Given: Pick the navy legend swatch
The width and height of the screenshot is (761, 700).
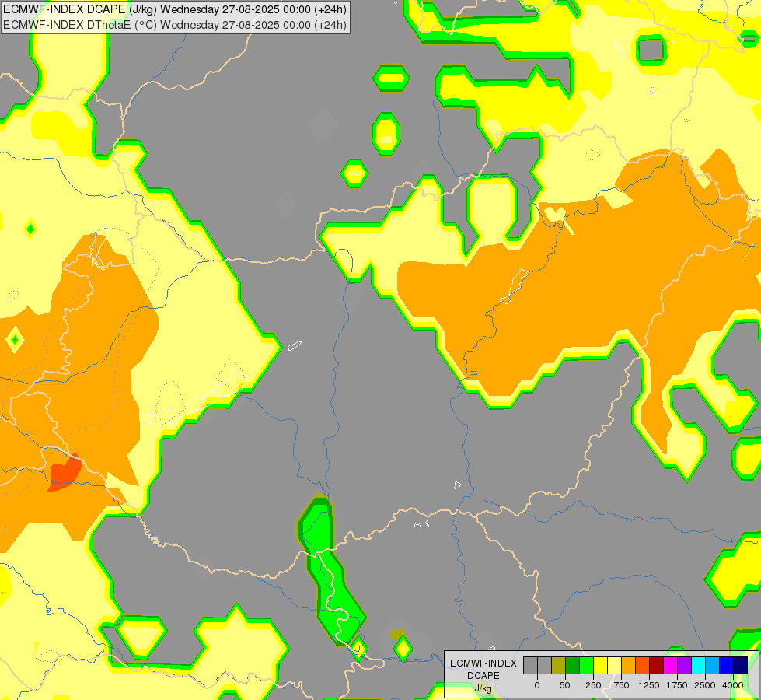Looking at the screenshot, I should point(741,665).
